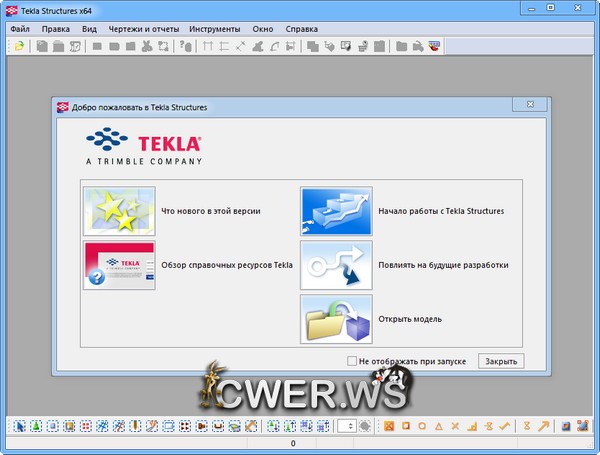Open the Вид menu
Screen dimensions: 600x455
tap(89, 29)
